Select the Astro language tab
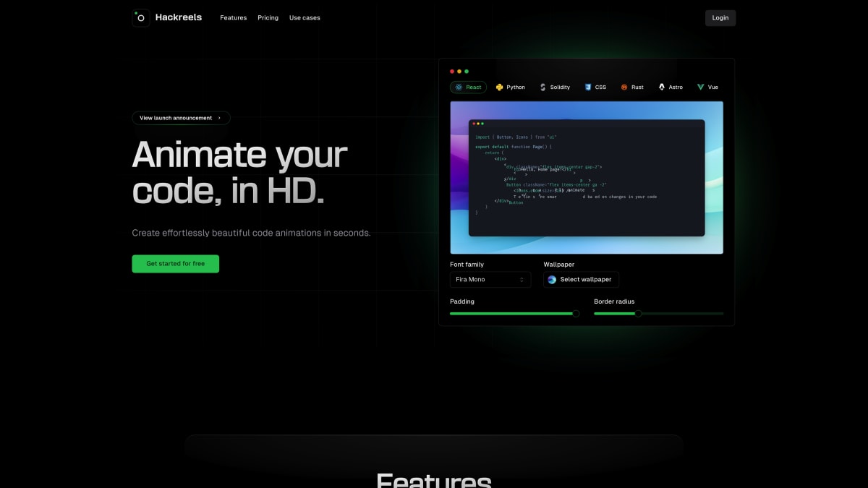 tap(671, 87)
